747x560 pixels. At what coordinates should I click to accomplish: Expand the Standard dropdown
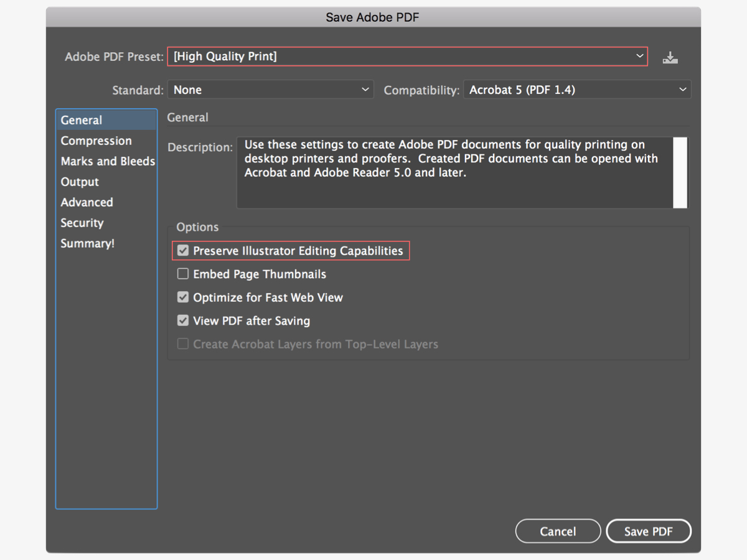271,89
